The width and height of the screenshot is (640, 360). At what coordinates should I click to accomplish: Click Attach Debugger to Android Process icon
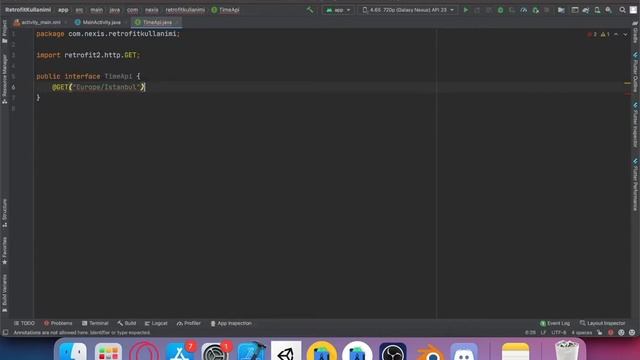coord(536,10)
